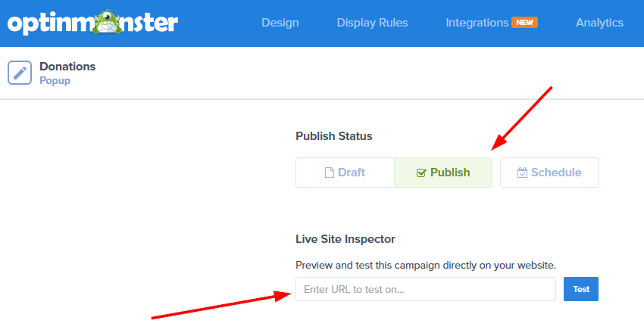Click the checkmark icon on Publish

click(x=421, y=173)
